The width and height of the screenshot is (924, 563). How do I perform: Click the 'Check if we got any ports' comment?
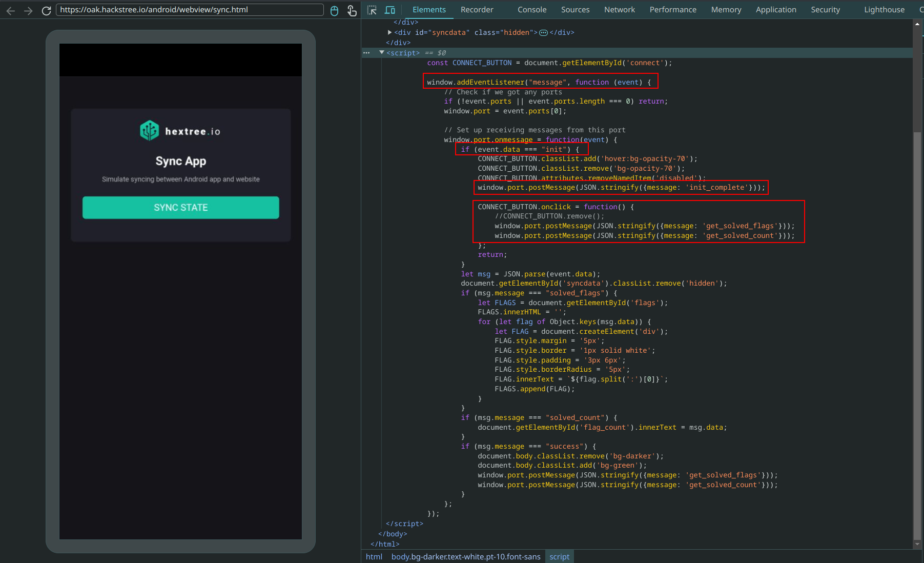[x=503, y=92]
